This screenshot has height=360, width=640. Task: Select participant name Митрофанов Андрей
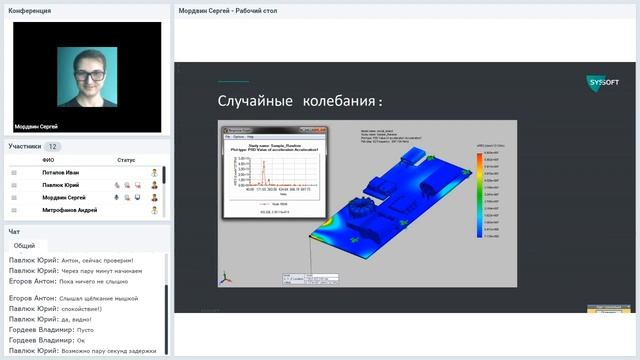70,210
